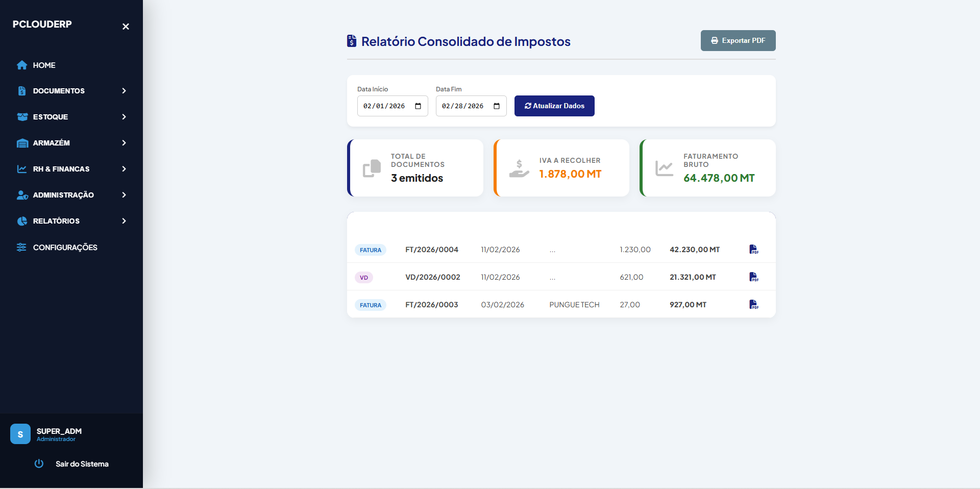Click Atualizar Dados button
This screenshot has height=489, width=980.
click(554, 106)
